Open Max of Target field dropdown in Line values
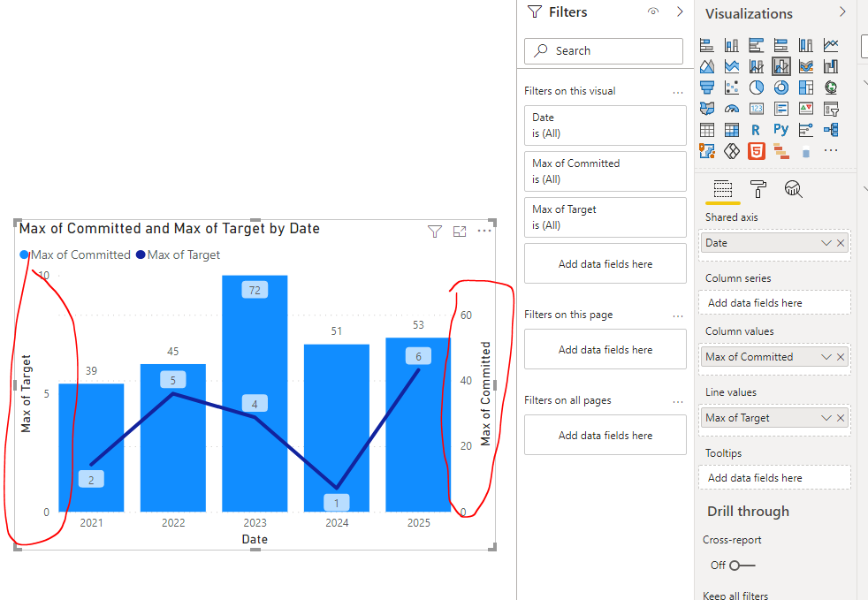The width and height of the screenshot is (868, 600). [x=826, y=418]
